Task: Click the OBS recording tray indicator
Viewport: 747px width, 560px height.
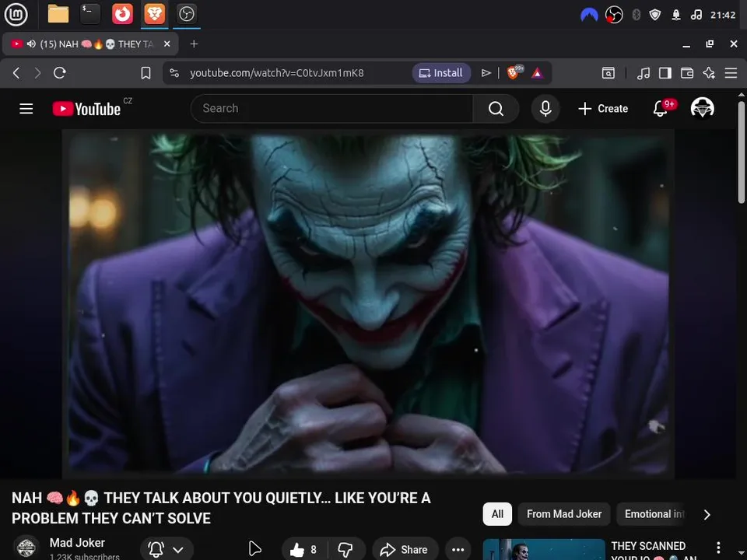Action: pyautogui.click(x=614, y=16)
